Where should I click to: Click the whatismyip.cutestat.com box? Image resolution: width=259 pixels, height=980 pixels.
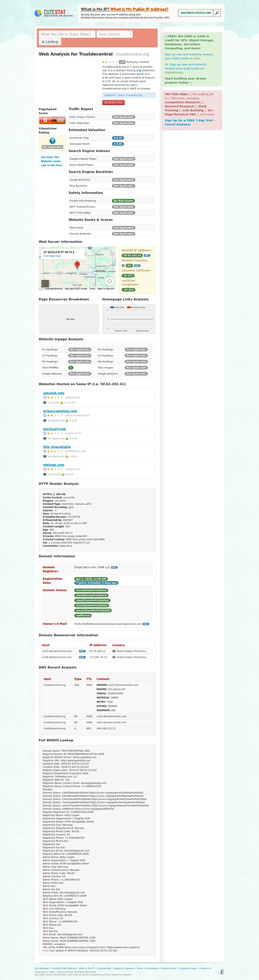click(196, 13)
